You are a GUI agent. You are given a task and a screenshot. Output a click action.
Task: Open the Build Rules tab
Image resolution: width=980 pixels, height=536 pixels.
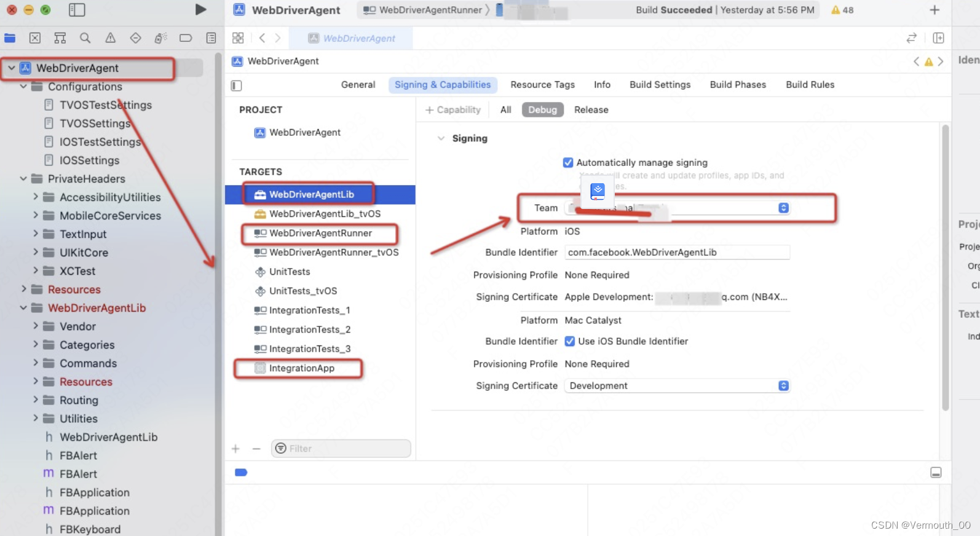click(810, 85)
